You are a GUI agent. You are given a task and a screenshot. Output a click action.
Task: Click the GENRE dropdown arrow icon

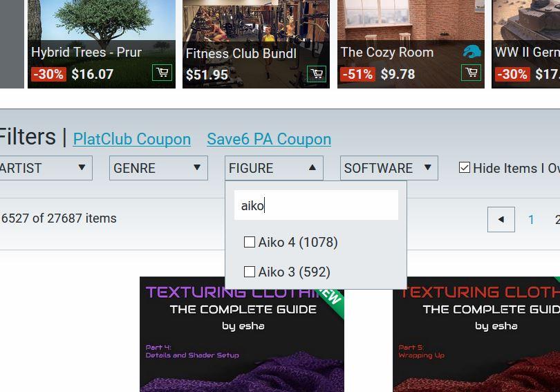pos(197,167)
